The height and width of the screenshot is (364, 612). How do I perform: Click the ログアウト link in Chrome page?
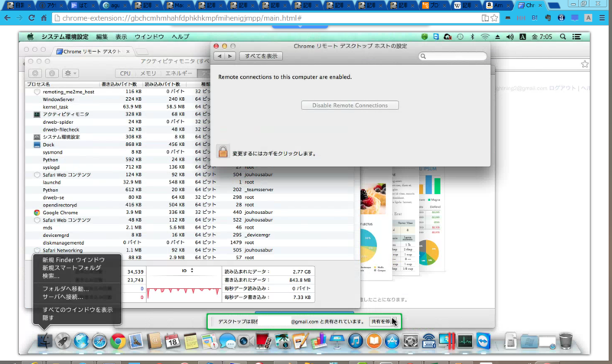(x=562, y=88)
